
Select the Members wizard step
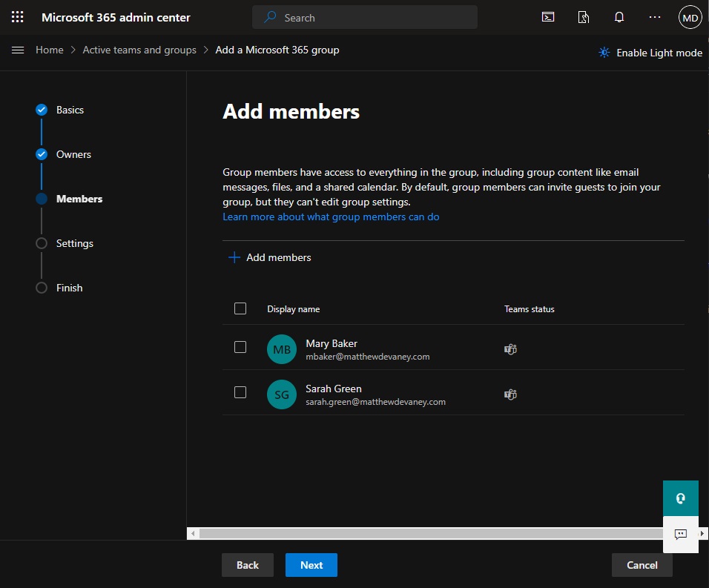click(79, 199)
